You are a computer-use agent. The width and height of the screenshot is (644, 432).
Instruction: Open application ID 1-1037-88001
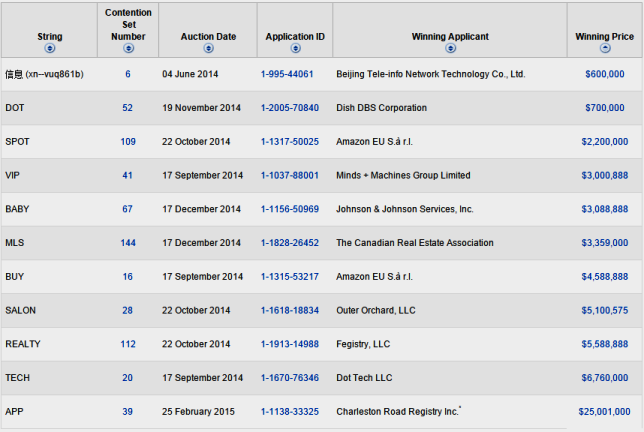(290, 175)
